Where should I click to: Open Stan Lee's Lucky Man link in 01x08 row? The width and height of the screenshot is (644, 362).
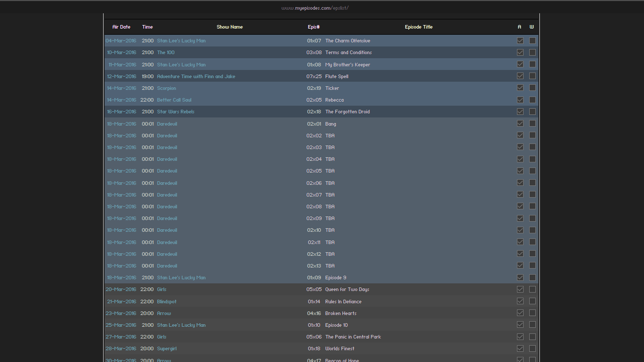click(181, 65)
